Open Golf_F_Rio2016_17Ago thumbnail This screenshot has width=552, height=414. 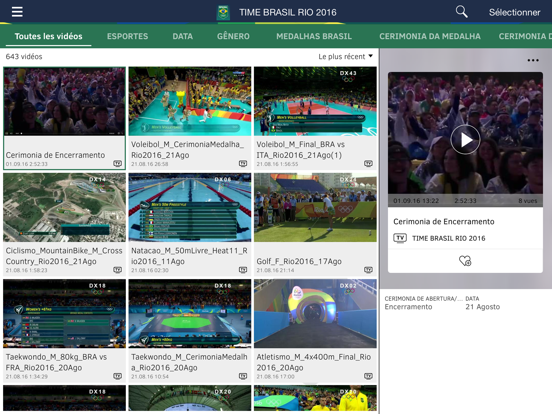tap(315, 207)
